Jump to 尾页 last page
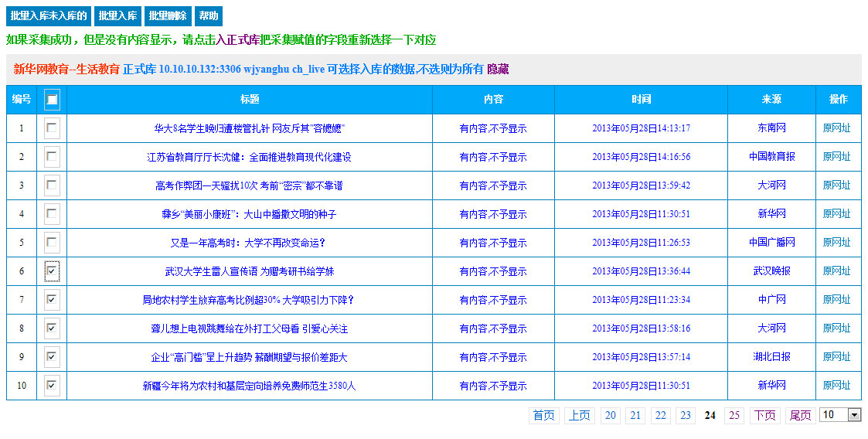 pos(800,416)
